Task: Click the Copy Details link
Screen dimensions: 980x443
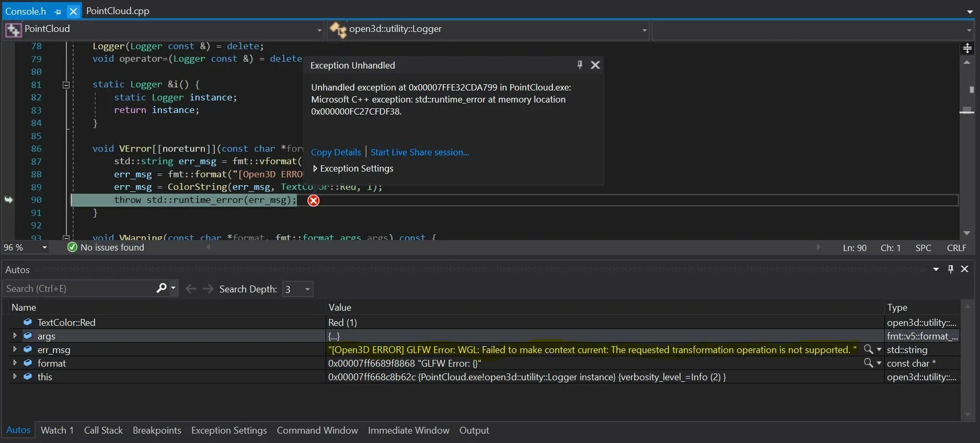Action: [336, 152]
